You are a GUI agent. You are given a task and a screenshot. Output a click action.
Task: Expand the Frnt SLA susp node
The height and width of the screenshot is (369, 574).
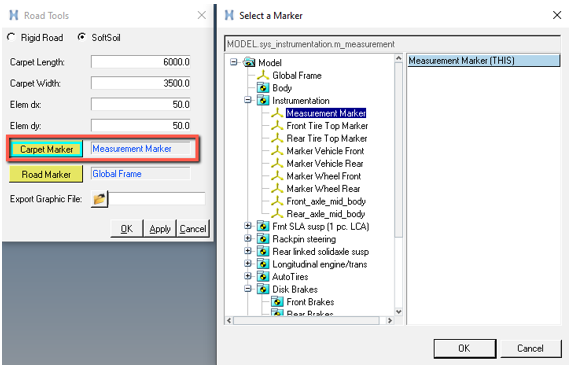(x=248, y=226)
